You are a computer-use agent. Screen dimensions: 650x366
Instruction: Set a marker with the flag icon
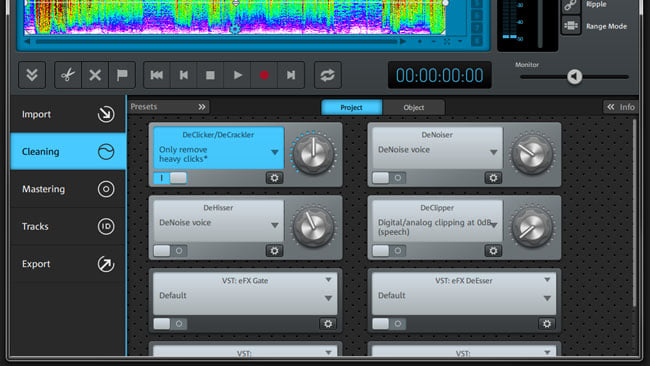coord(122,75)
